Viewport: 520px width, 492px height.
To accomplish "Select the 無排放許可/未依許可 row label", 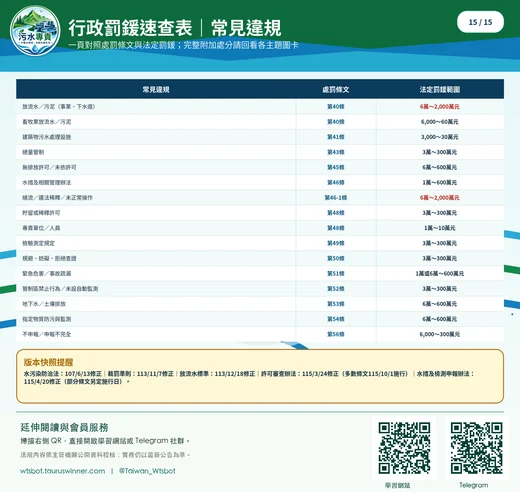I will click(49, 167).
